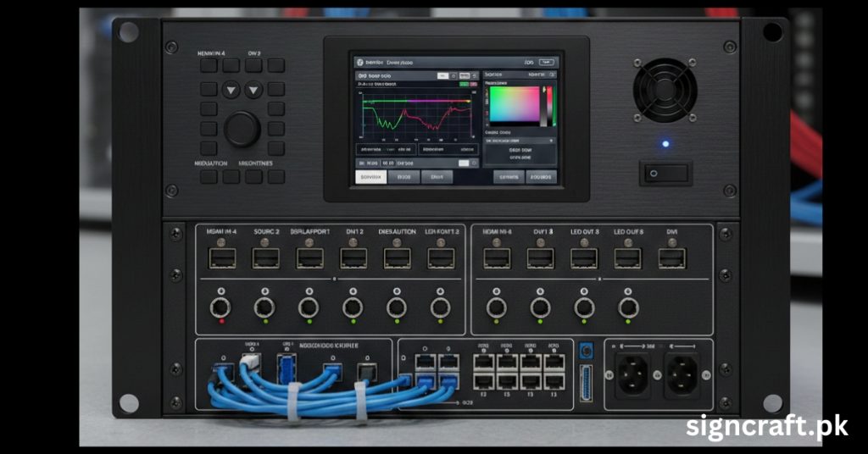Push the large round rotary knob on the keypad

242,129
